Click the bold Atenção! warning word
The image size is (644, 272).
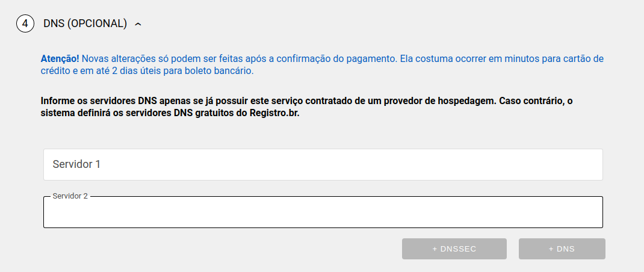pyautogui.click(x=60, y=59)
